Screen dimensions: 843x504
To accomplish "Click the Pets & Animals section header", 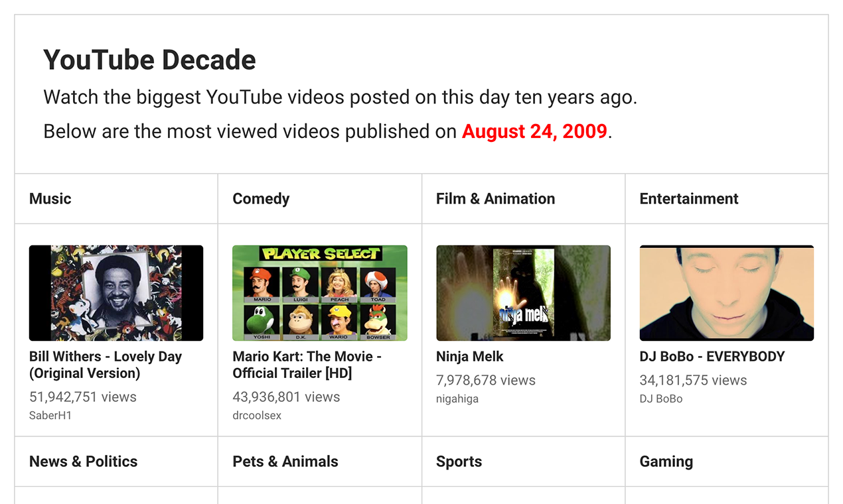I will 285,461.
